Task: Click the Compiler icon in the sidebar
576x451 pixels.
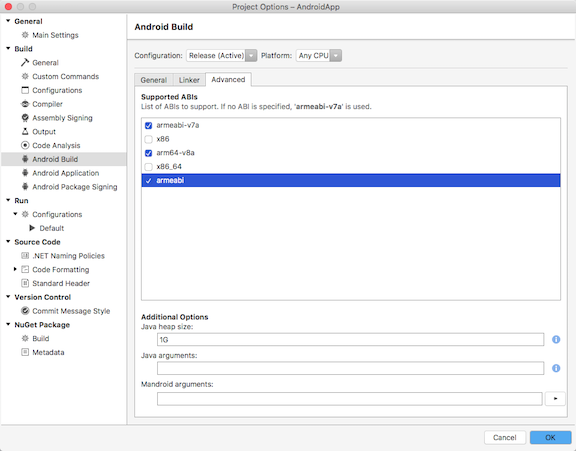Action: 25,104
